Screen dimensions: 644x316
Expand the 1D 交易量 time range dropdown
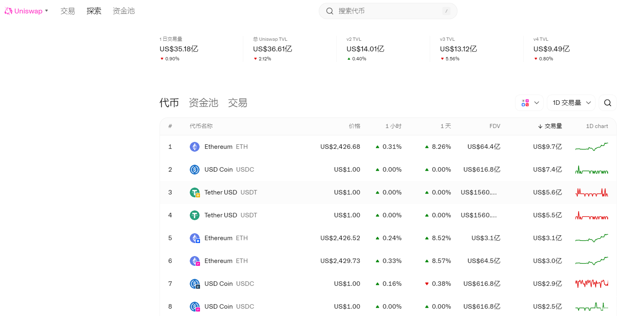pyautogui.click(x=571, y=103)
